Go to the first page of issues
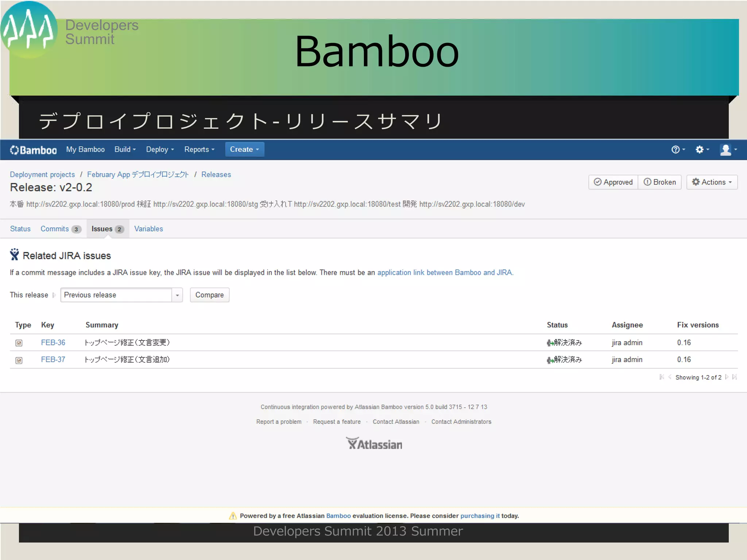Image resolution: width=747 pixels, height=560 pixels. [x=662, y=377]
